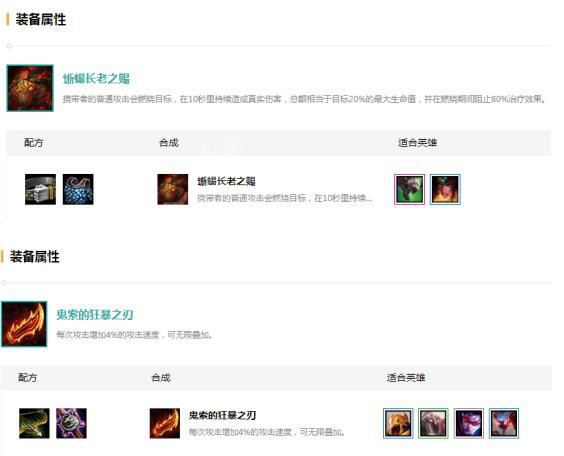
Task: Open 鬼索的狂暴之刃 name in synthesis row
Action: pos(222,415)
